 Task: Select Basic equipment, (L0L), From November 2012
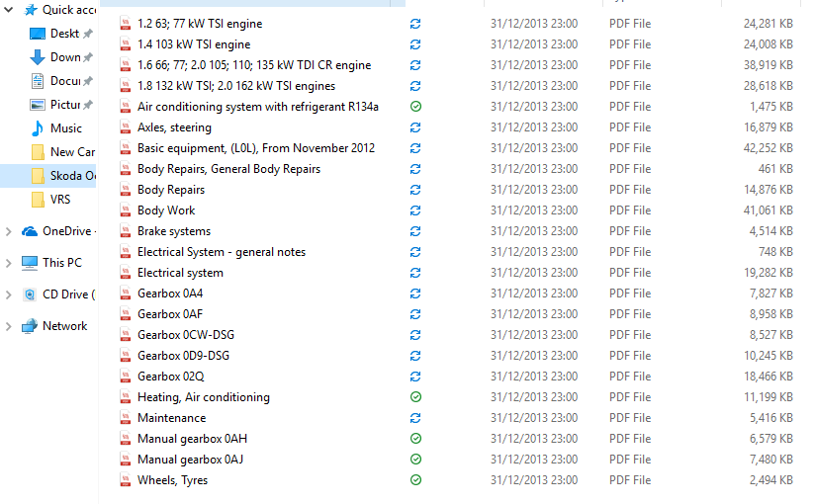[x=256, y=148]
